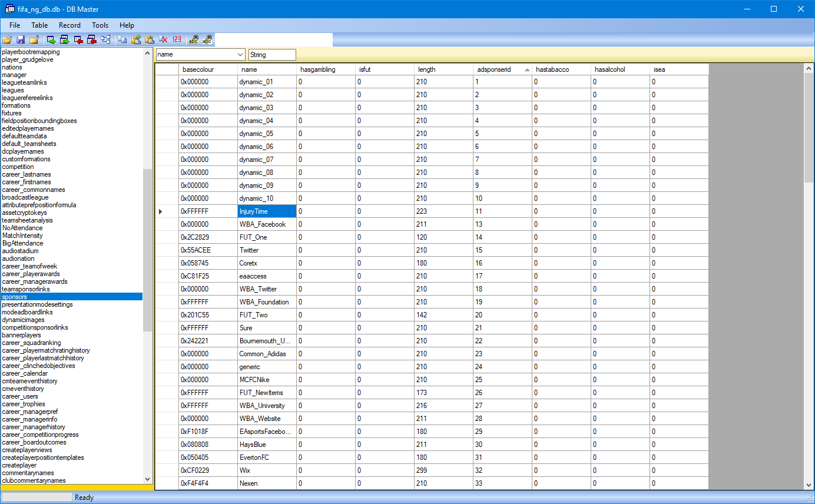Image resolution: width=815 pixels, height=504 pixels.
Task: Click the 'String' field type box
Action: point(272,55)
